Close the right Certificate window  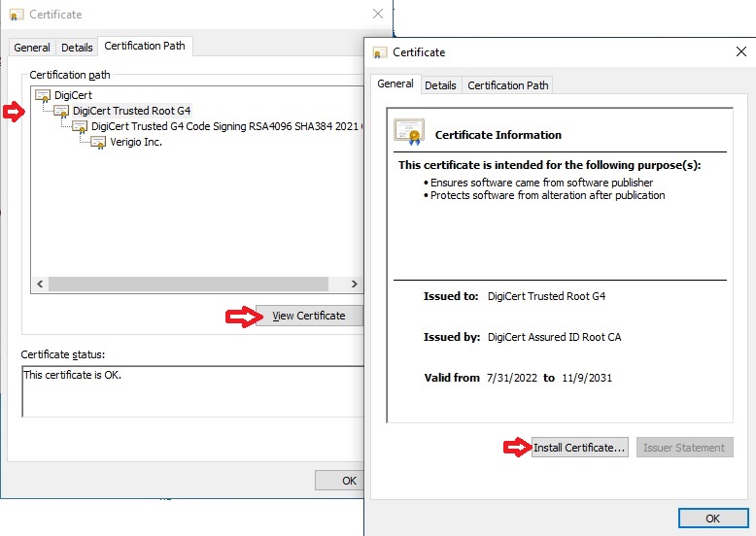pyautogui.click(x=741, y=51)
